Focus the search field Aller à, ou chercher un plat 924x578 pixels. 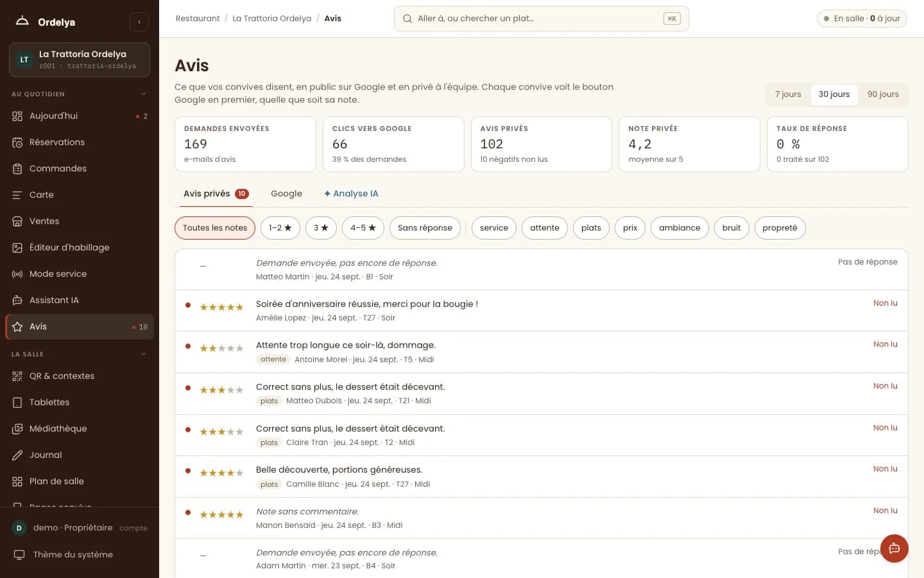pos(541,19)
